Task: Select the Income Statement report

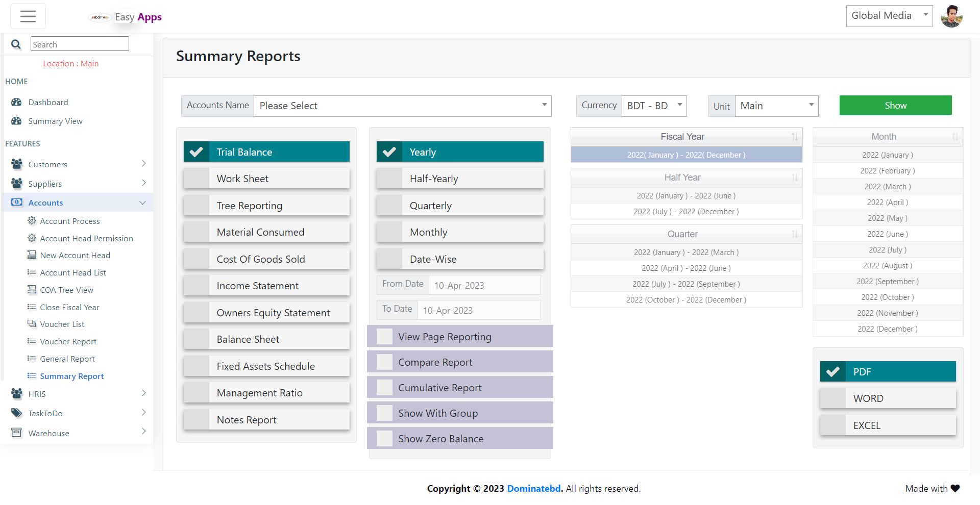Action: pyautogui.click(x=266, y=286)
